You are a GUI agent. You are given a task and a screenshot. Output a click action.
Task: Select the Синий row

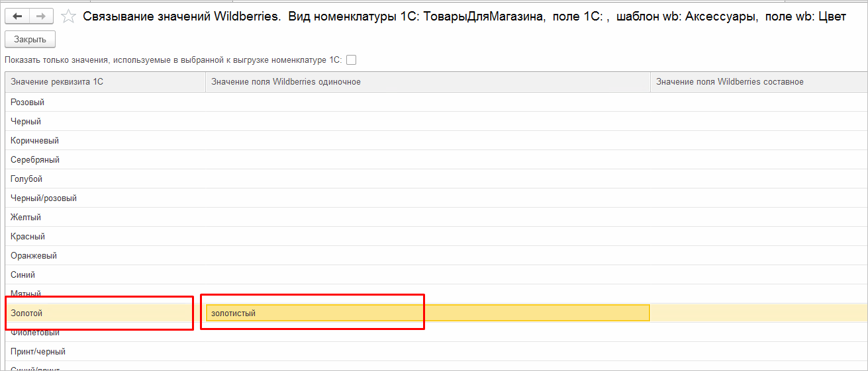(437, 275)
